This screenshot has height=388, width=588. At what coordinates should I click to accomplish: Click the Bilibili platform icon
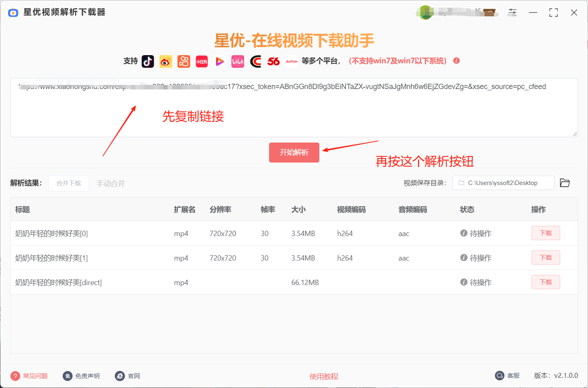click(238, 61)
